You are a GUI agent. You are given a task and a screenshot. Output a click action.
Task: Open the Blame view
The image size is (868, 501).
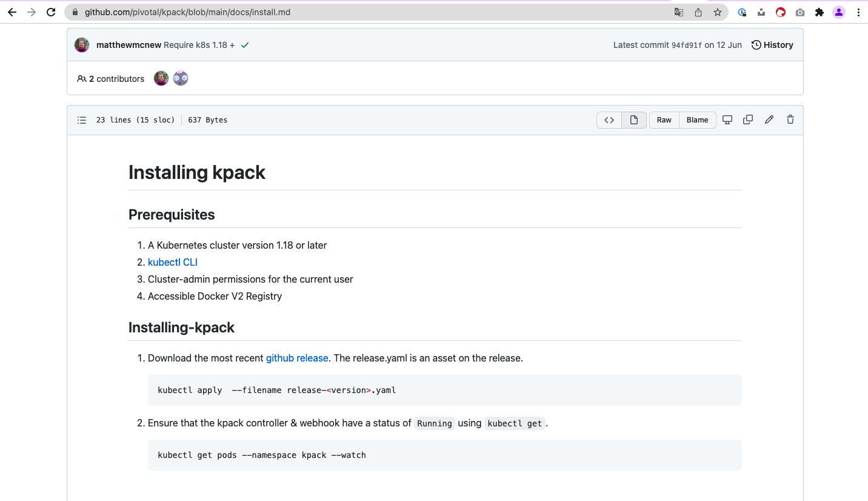tap(697, 120)
